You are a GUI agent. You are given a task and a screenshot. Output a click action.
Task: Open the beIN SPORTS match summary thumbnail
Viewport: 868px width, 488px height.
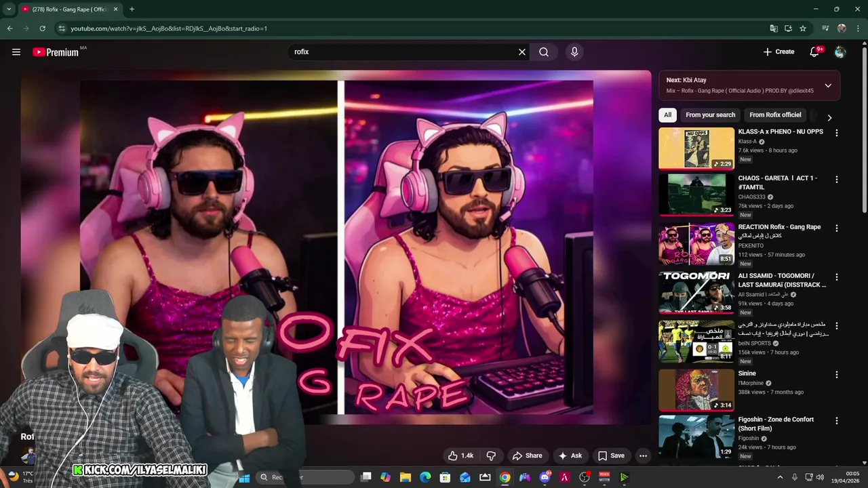tap(696, 341)
